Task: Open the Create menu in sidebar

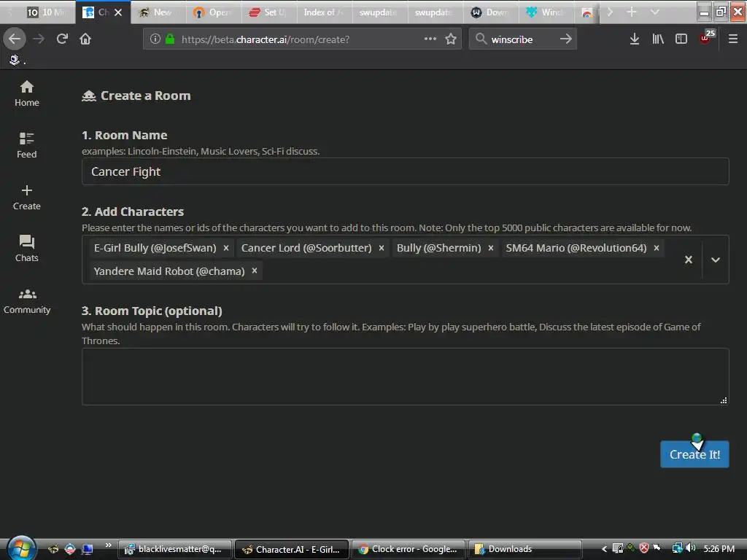Action: pos(27,198)
